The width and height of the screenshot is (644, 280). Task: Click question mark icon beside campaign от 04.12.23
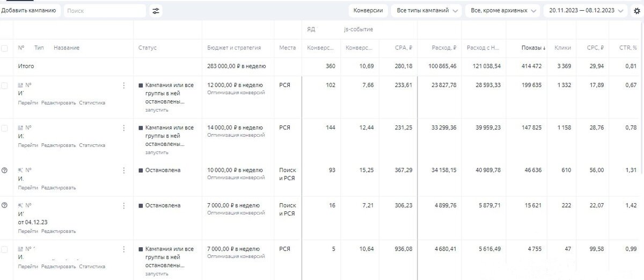(5, 205)
